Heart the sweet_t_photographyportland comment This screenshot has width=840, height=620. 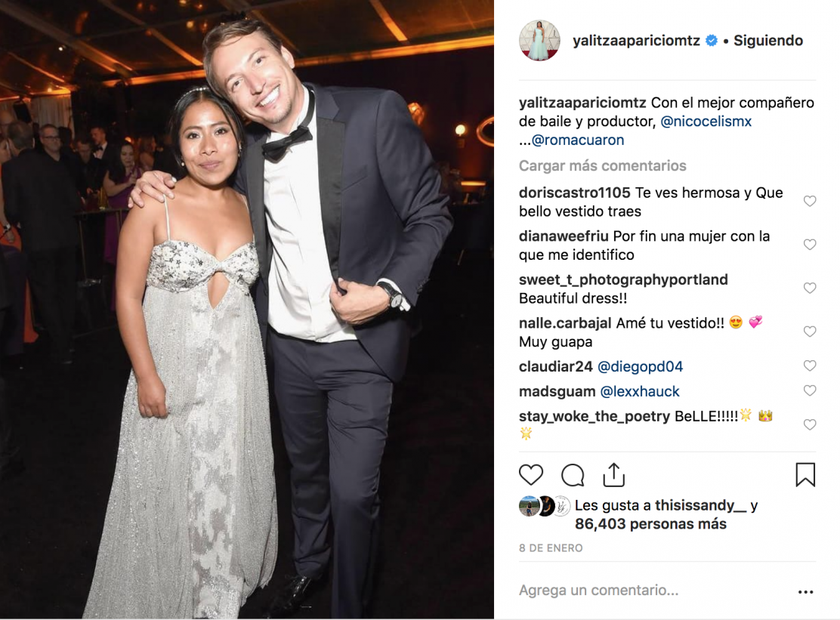click(810, 288)
